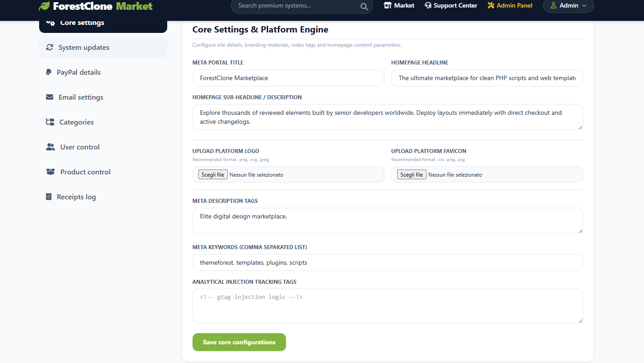
Task: Focus the Search premium systems field
Action: pyautogui.click(x=302, y=6)
